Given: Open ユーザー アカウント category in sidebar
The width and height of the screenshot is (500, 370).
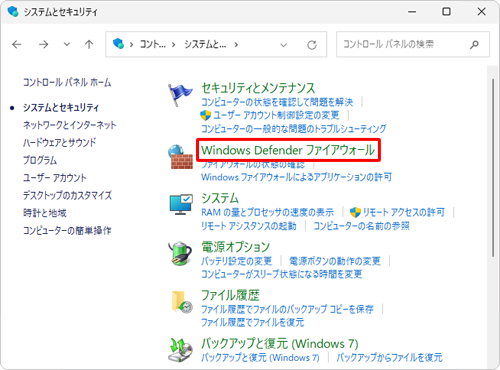Looking at the screenshot, I should pos(55,178).
